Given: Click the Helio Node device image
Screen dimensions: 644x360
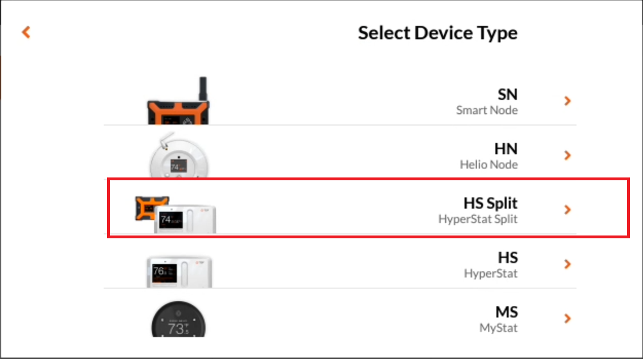Looking at the screenshot, I should (x=179, y=159).
